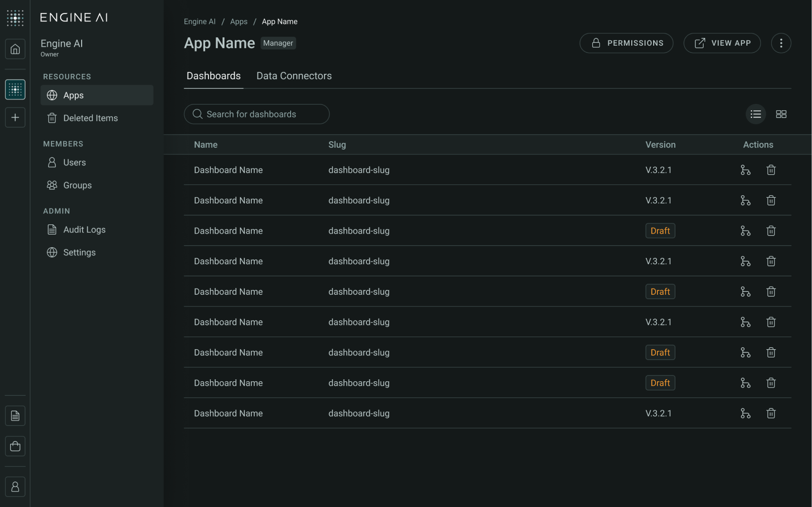
Task: Click branch icon in fifth row (second Draft)
Action: pos(745,291)
